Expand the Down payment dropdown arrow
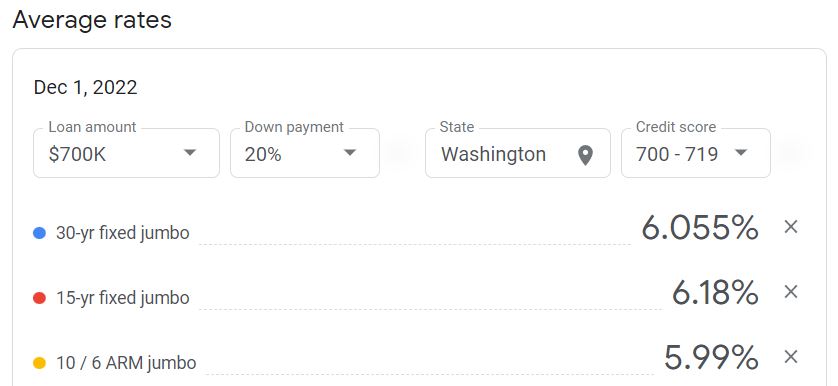This screenshot has width=838, height=386. 350,152
